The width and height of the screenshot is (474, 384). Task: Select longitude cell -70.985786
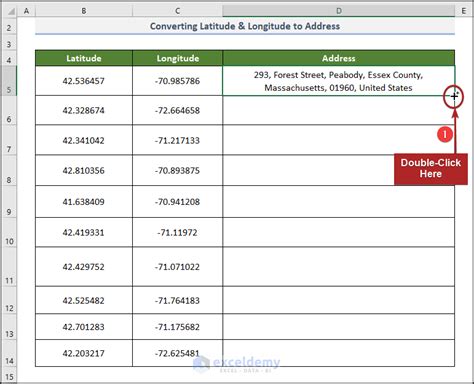click(x=177, y=81)
